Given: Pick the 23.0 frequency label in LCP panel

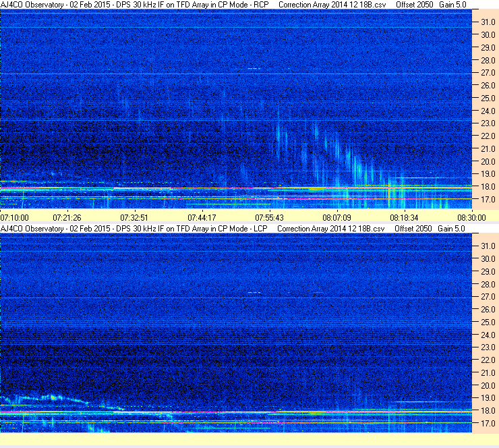Looking at the screenshot, I should (488, 347).
